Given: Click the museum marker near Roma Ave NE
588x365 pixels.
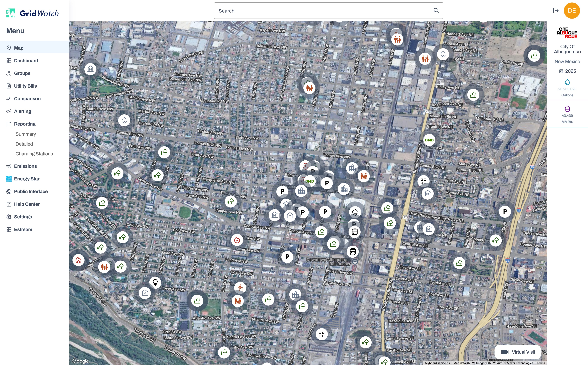Looking at the screenshot, I should point(428,193).
